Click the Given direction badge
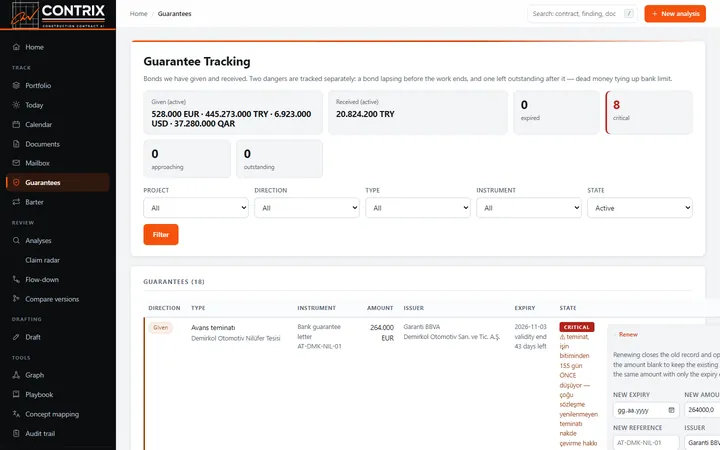Image resolution: width=720 pixels, height=450 pixels. coord(160,327)
